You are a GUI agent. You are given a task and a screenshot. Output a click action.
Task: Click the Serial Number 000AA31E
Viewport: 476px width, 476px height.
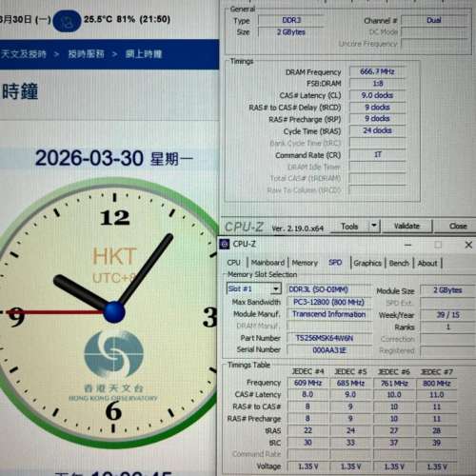[328, 350]
